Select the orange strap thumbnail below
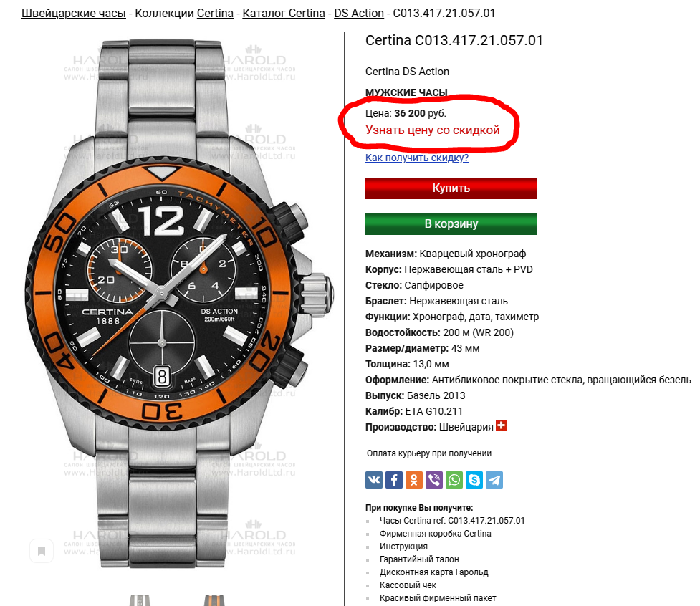700x606 pixels. pos(214,600)
